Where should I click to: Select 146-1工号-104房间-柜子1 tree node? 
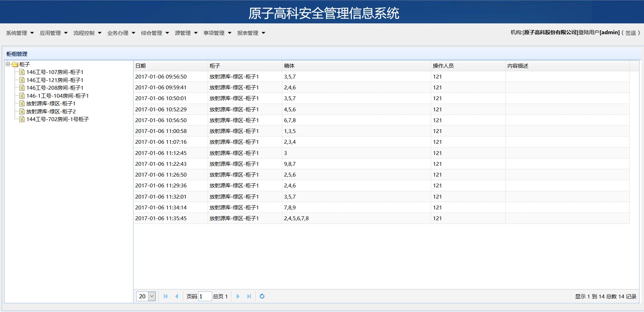click(x=58, y=96)
